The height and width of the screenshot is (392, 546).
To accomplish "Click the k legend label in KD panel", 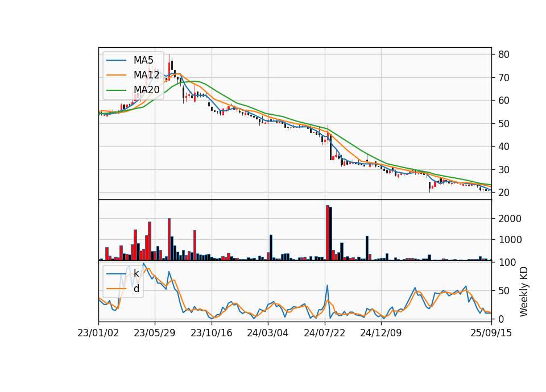I will [x=136, y=273].
